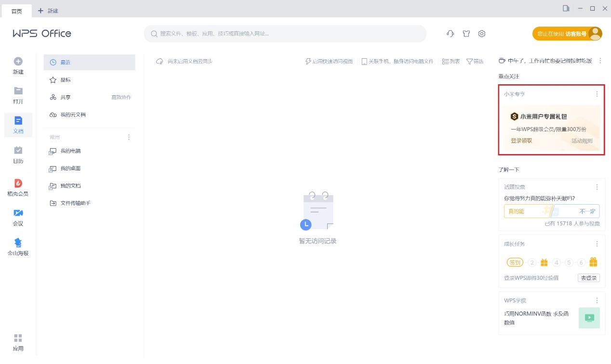Open 我的云文档 cloud documents
The height and width of the screenshot is (364, 611).
click(90, 115)
